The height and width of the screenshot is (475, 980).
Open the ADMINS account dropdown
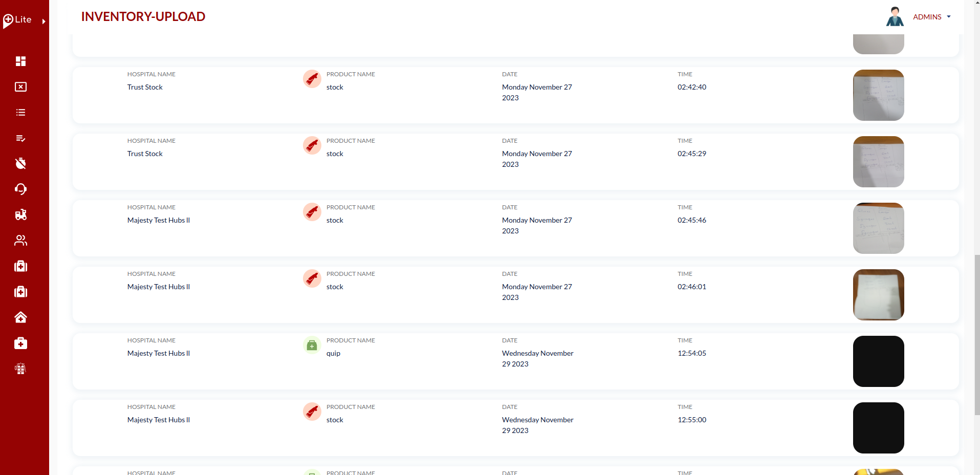(931, 17)
